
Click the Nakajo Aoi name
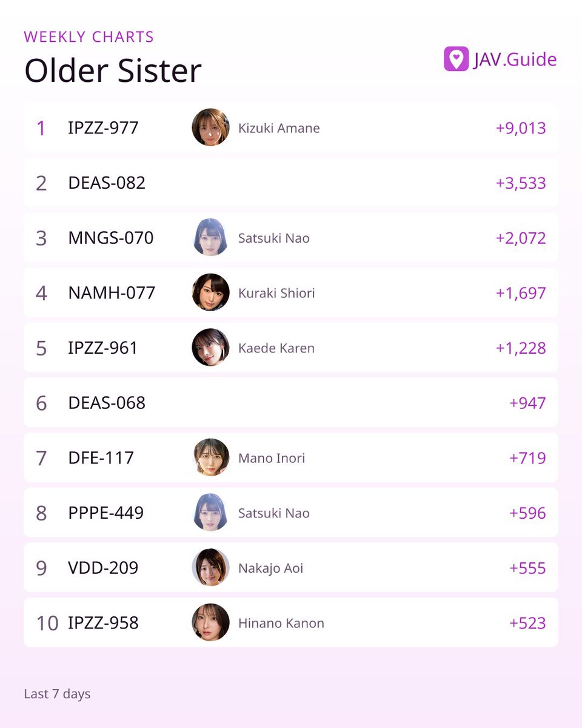click(271, 568)
